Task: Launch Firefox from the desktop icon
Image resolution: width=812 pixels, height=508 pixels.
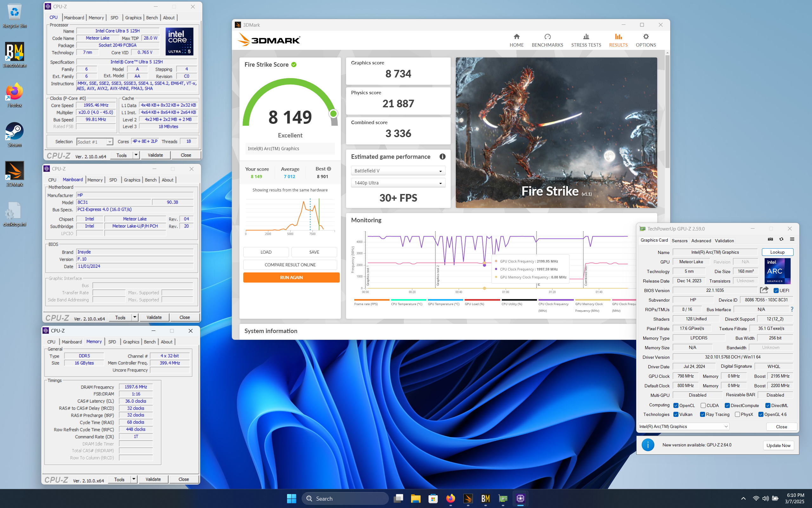Action: pos(14,95)
